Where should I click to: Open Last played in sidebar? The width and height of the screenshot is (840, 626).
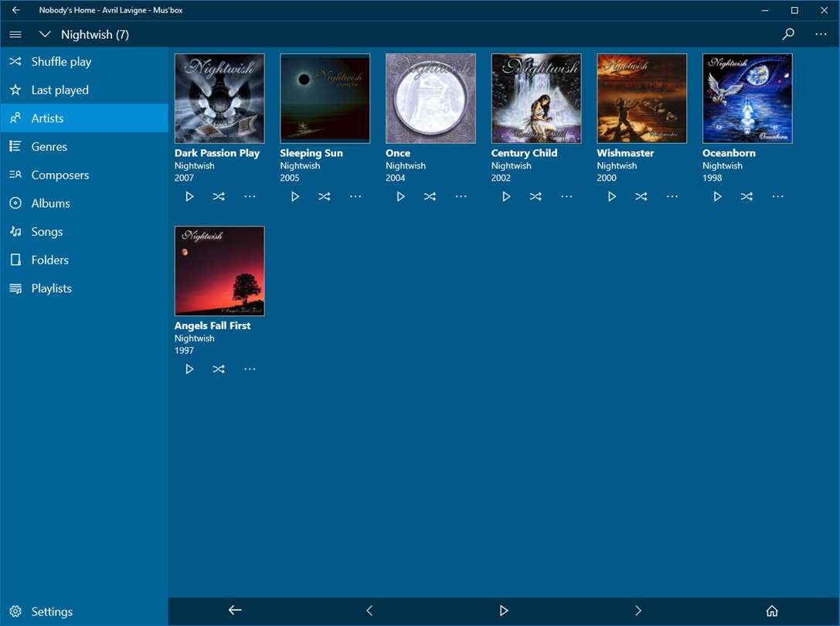pyautogui.click(x=84, y=90)
